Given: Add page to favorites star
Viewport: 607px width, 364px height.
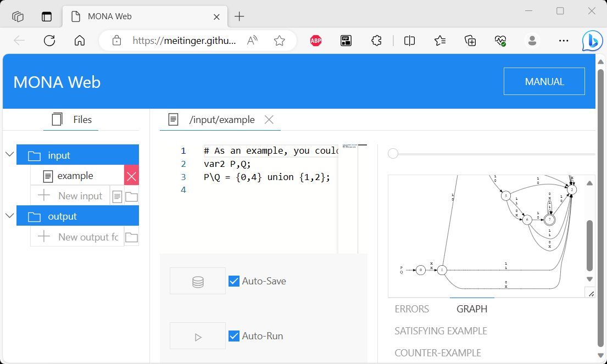Looking at the screenshot, I should (280, 40).
